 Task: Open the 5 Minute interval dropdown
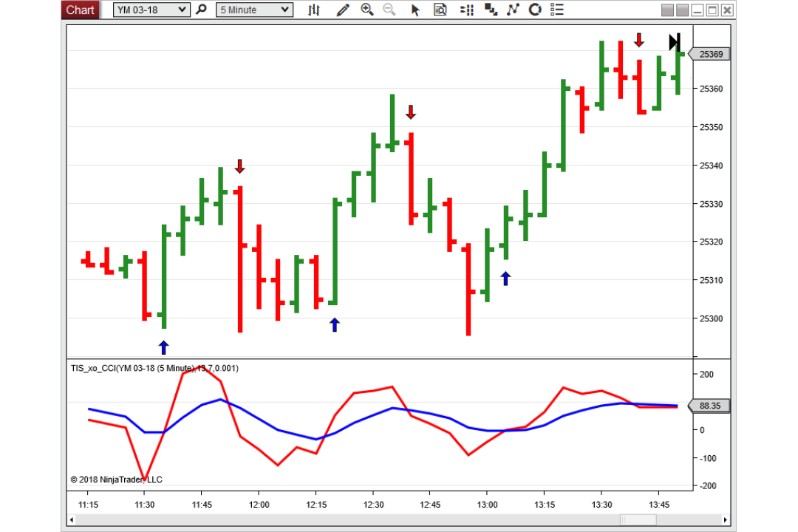click(x=254, y=10)
